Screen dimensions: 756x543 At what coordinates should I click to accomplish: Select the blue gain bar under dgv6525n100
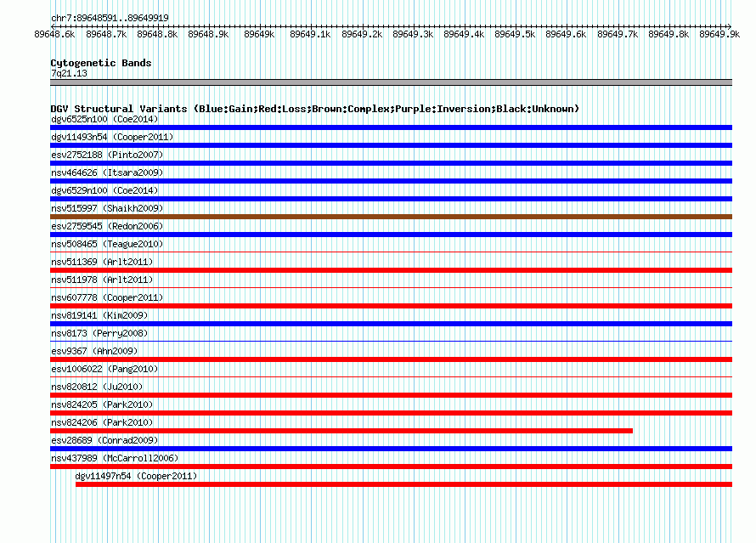[x=391, y=127]
